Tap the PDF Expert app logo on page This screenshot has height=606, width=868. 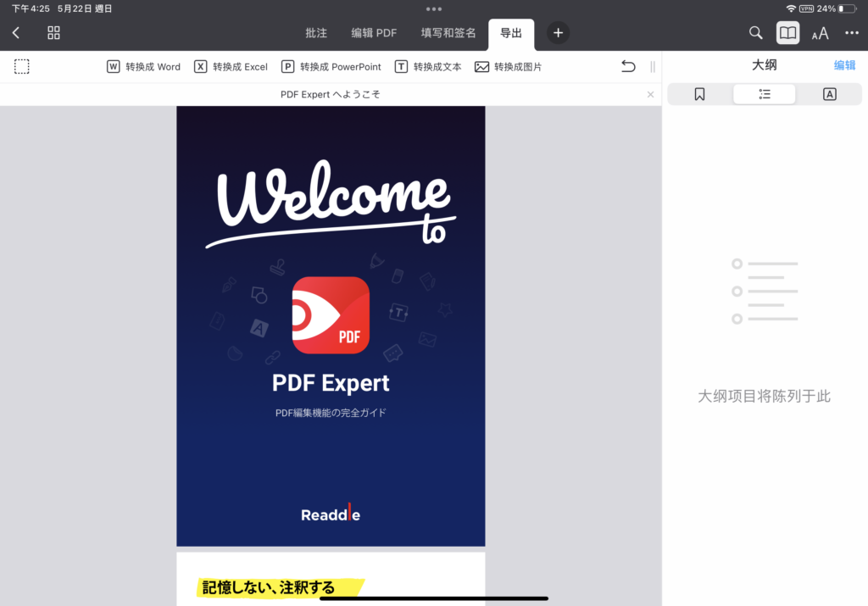coord(331,315)
